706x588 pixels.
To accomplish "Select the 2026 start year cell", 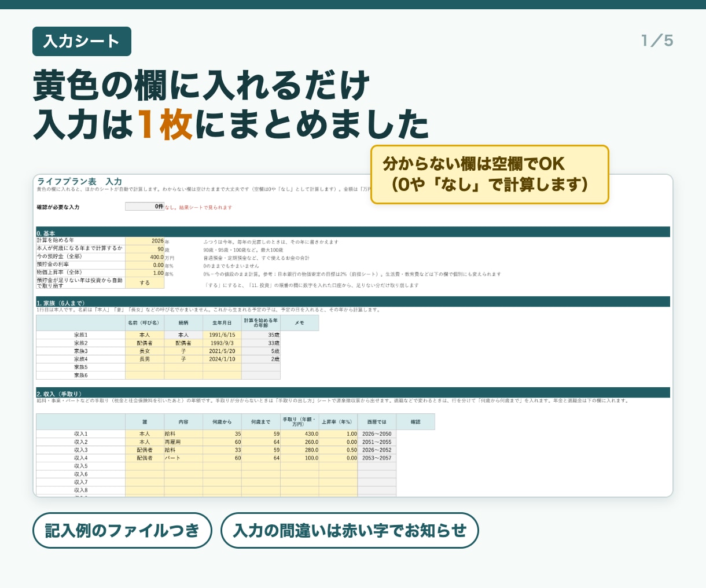I will 145,241.
